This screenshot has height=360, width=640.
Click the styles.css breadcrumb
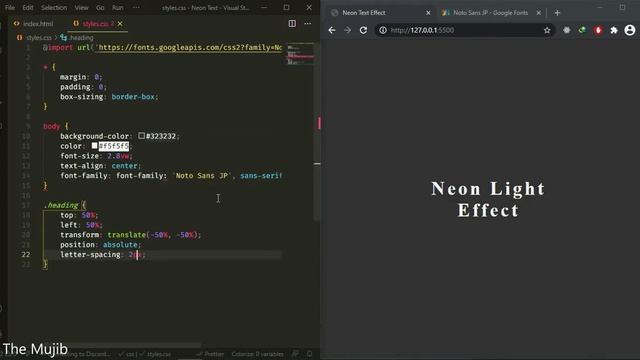click(x=39, y=38)
